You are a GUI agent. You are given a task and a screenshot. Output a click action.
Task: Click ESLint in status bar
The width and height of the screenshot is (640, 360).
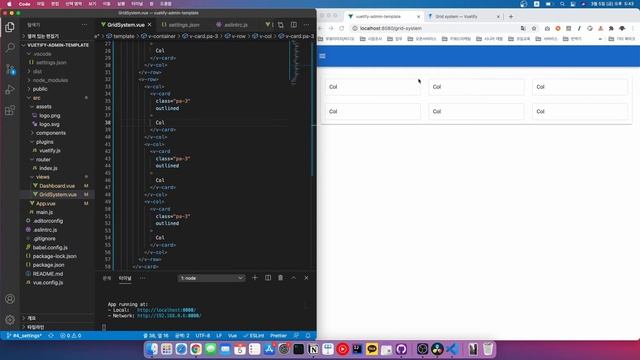click(254, 336)
